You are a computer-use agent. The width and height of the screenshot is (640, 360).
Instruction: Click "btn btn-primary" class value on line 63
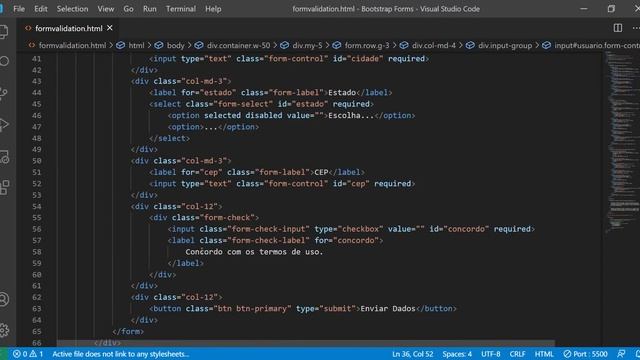(x=252, y=309)
